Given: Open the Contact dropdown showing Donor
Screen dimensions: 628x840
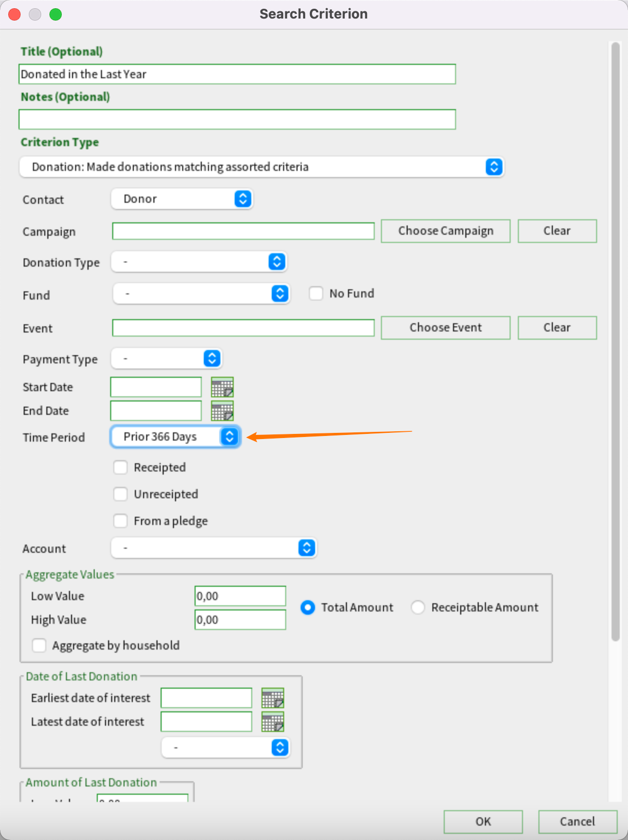Looking at the screenshot, I should 182,199.
